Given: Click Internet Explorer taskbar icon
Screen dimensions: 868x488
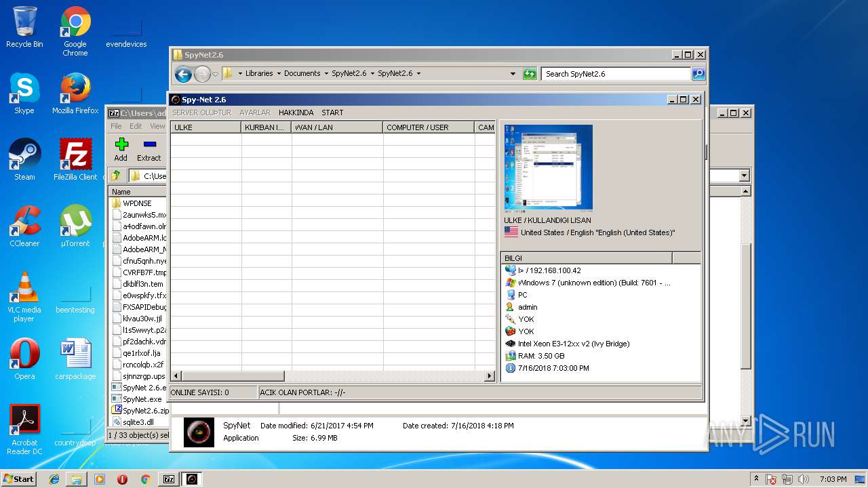Looking at the screenshot, I should coord(54,479).
